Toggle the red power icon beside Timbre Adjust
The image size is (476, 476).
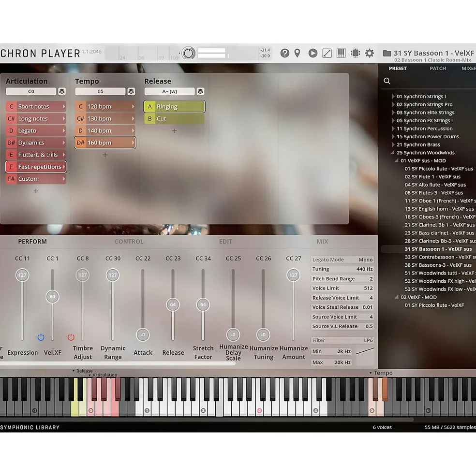click(x=71, y=337)
